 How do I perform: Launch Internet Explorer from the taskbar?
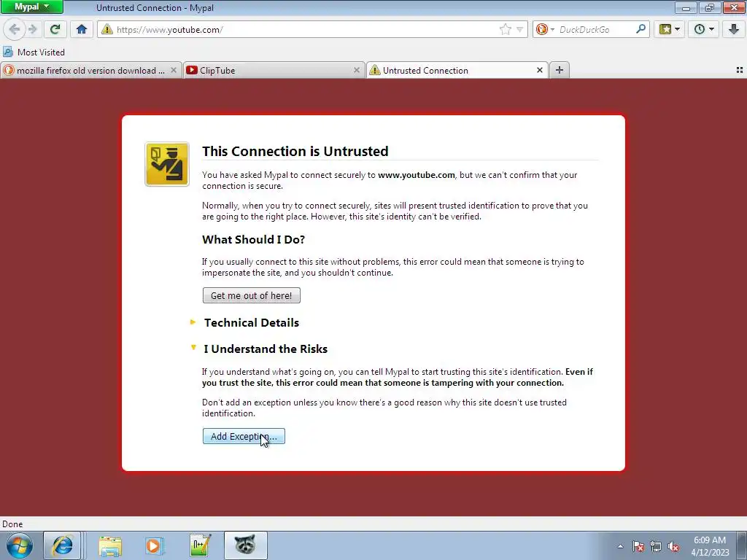pyautogui.click(x=63, y=545)
